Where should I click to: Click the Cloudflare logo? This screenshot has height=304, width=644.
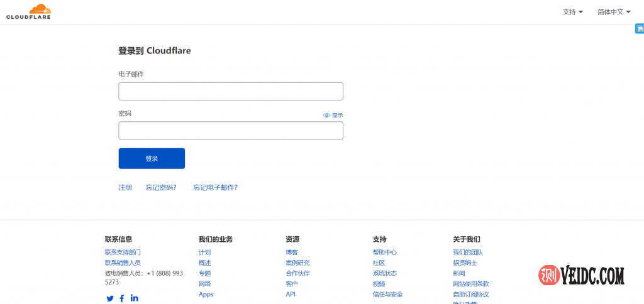tap(29, 11)
